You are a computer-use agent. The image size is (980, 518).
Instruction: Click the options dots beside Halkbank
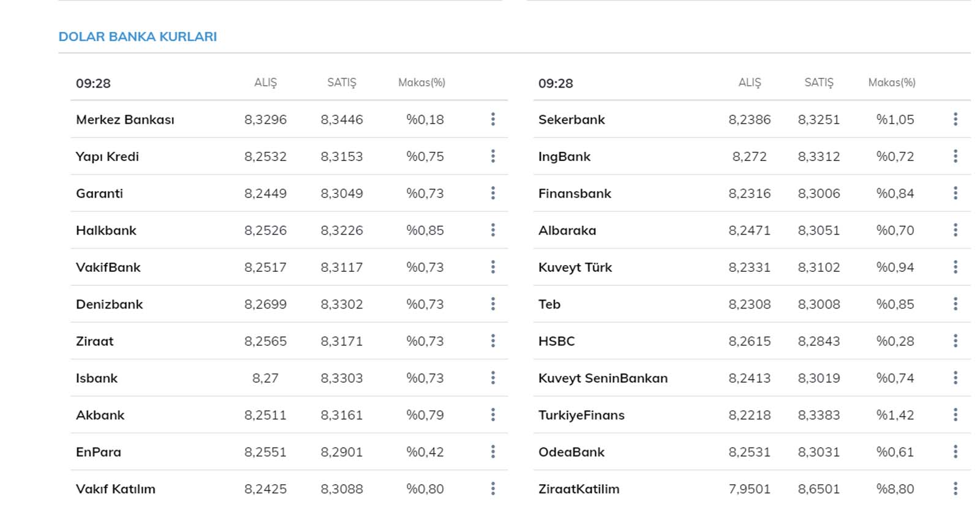click(x=492, y=230)
